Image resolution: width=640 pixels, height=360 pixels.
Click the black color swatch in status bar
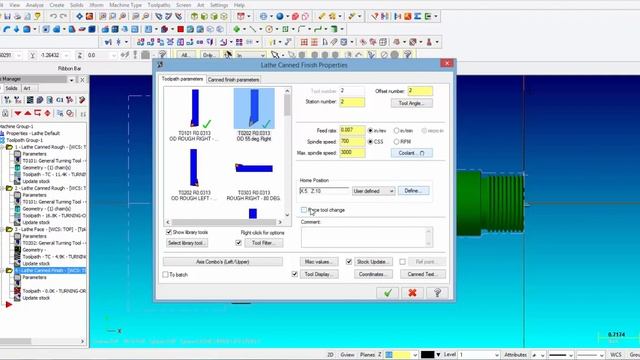tap(427, 355)
